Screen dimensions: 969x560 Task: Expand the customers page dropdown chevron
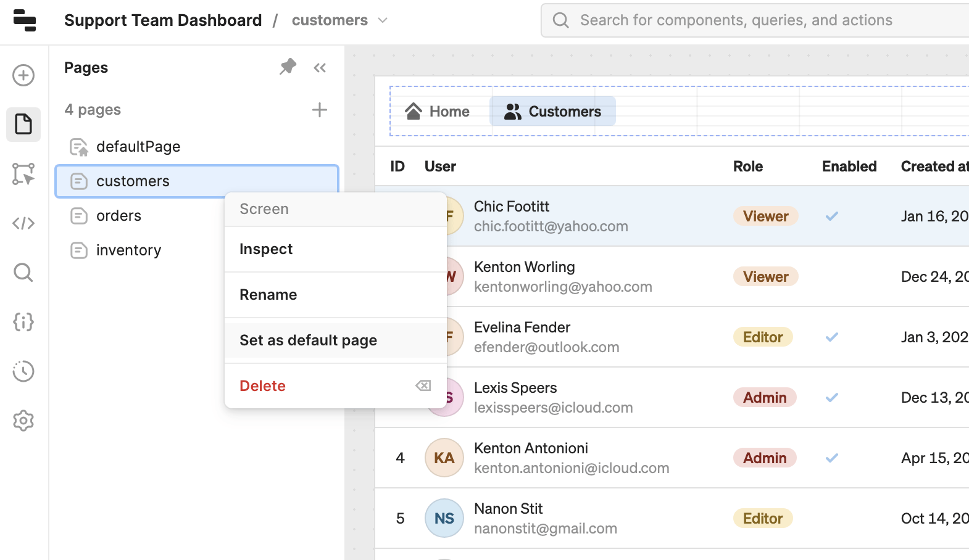click(383, 20)
